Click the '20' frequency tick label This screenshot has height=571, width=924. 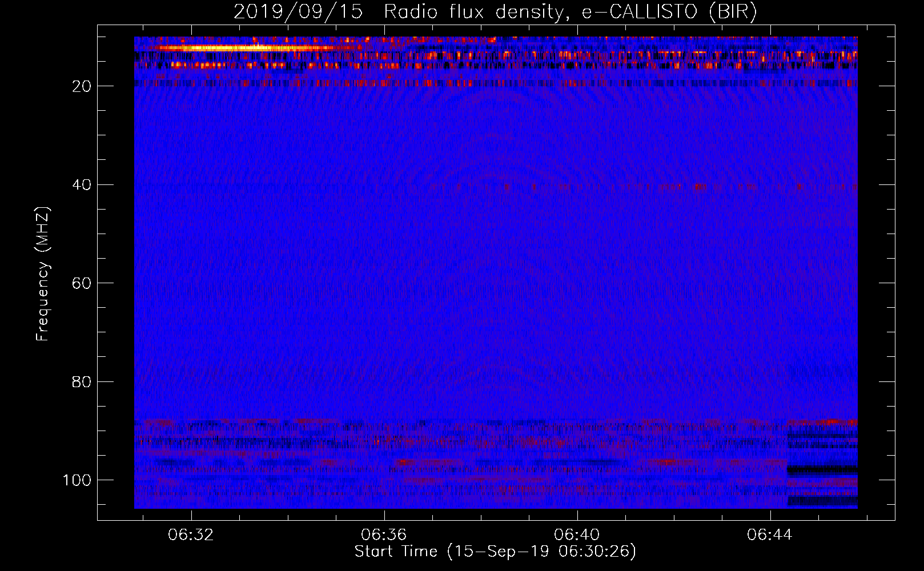[x=82, y=86]
